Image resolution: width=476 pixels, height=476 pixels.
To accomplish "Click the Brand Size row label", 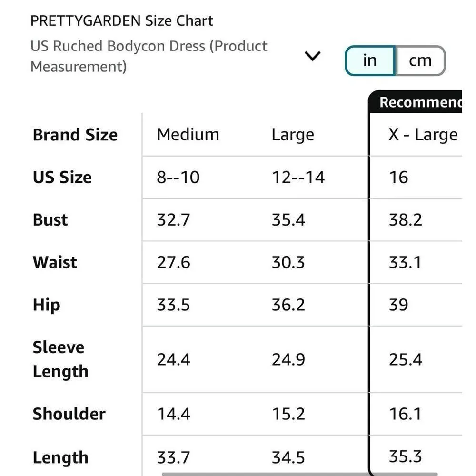I will tap(75, 135).
